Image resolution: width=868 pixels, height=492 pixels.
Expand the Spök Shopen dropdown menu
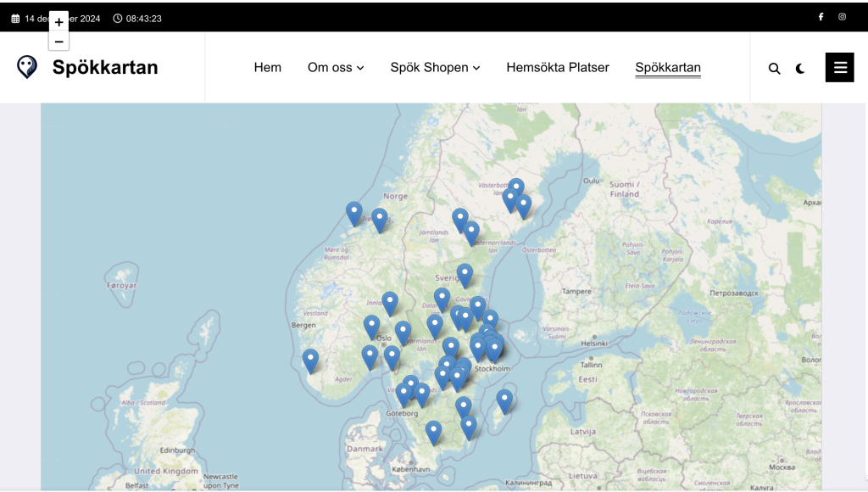point(435,68)
